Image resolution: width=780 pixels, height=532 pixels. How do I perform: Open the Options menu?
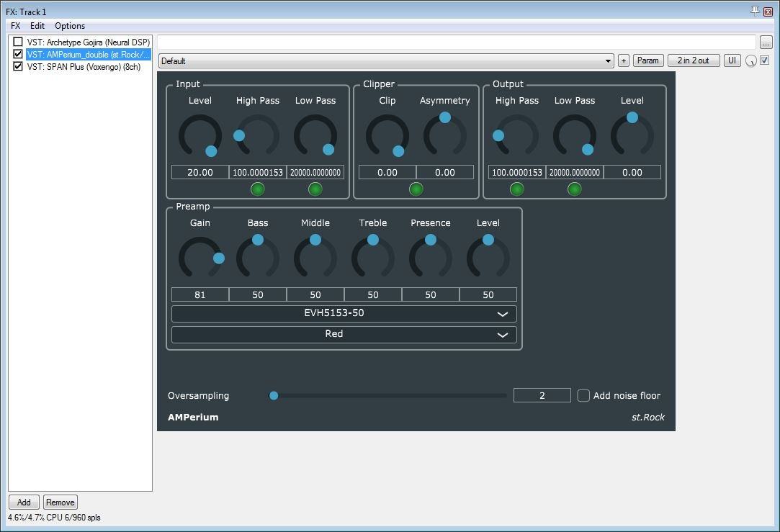tap(70, 26)
